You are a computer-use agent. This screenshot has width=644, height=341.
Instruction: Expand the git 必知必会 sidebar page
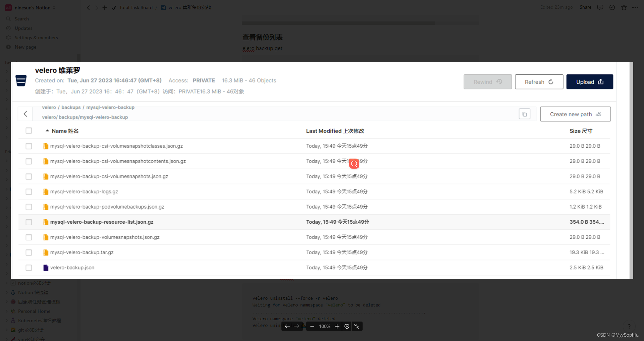(6, 330)
